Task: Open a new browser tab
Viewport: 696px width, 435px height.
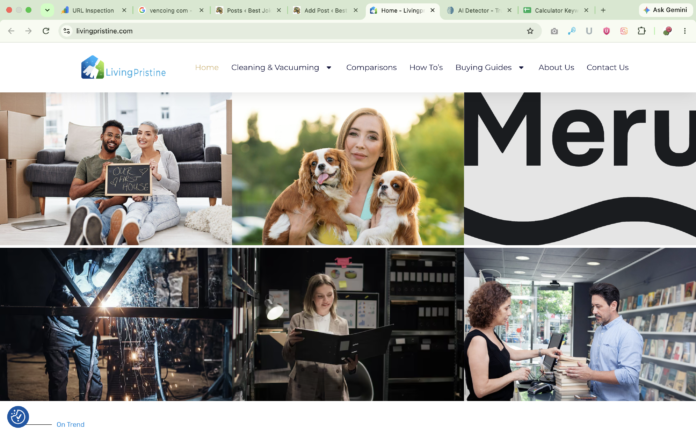Action: tap(603, 10)
